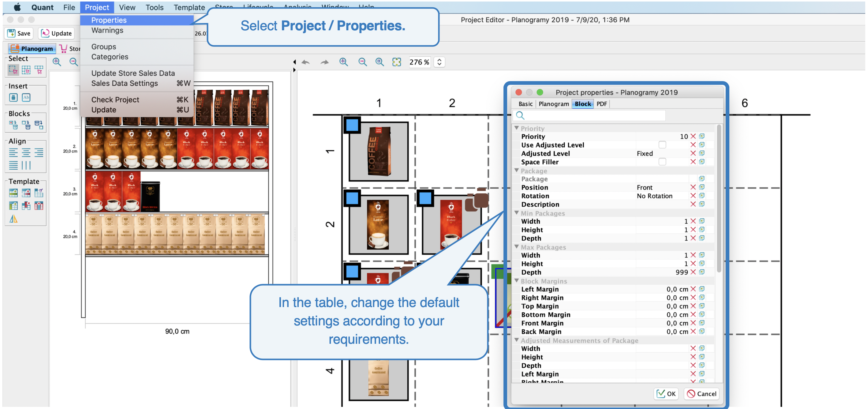Viewport: 868px width, 409px height.
Task: Click the fit to selection zoom icon
Action: tap(397, 62)
